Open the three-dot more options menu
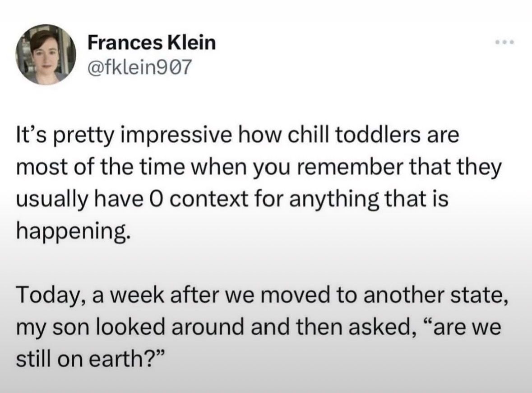 (x=504, y=43)
